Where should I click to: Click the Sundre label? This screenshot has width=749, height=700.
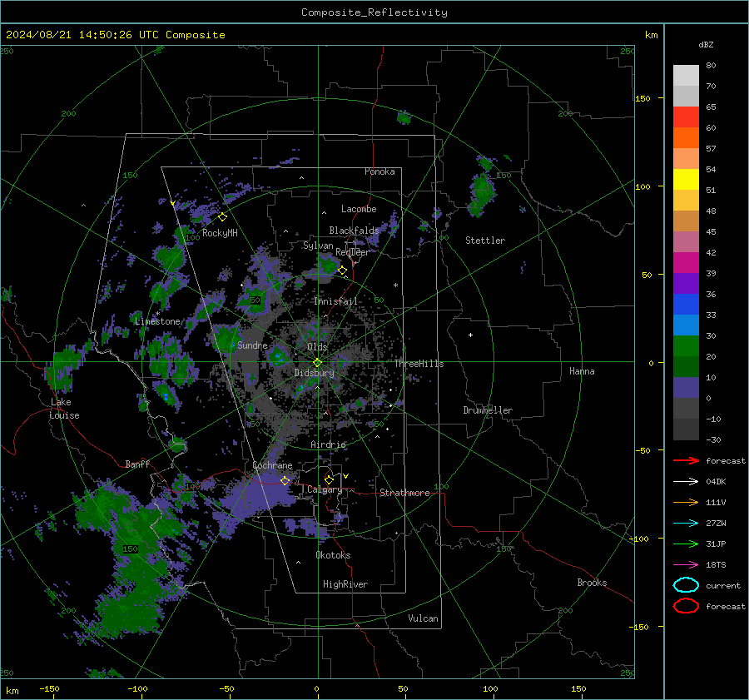[x=252, y=345]
